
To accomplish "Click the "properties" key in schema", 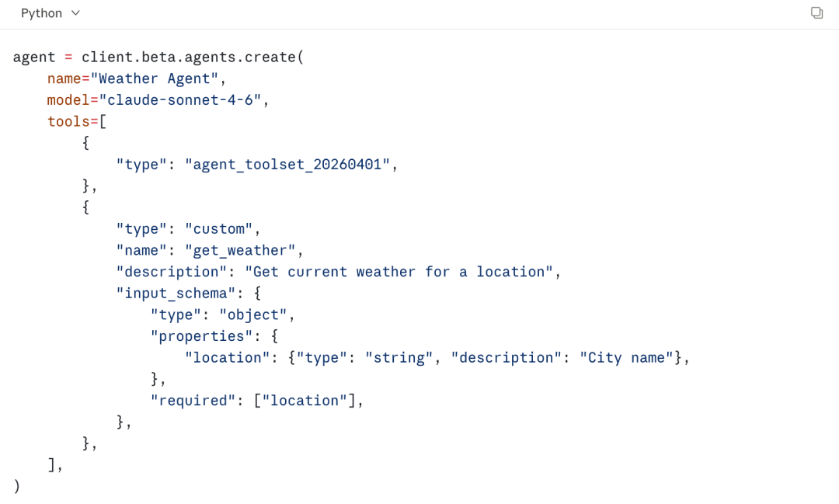I will [201, 336].
